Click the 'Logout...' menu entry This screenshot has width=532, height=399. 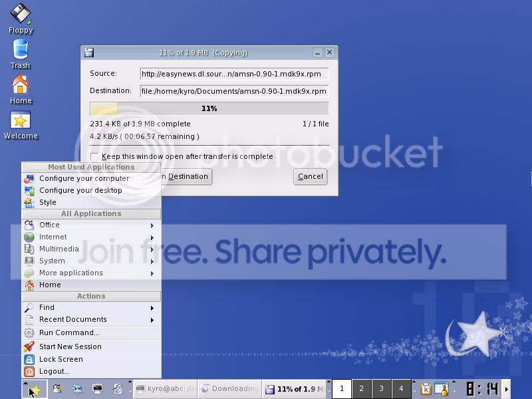click(54, 371)
